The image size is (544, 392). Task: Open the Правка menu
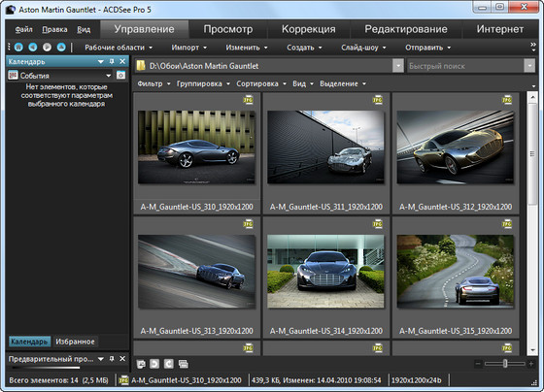[54, 29]
